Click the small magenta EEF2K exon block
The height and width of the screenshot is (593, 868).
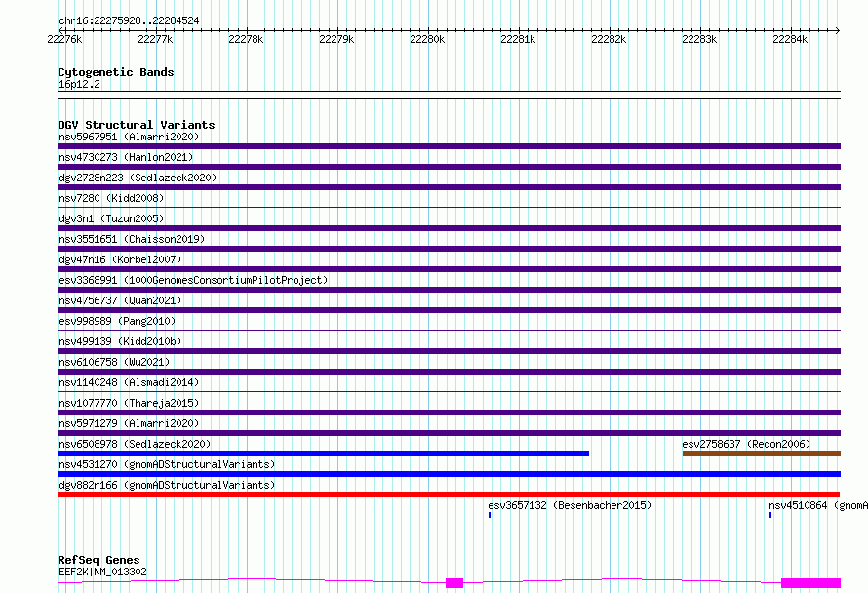[454, 583]
